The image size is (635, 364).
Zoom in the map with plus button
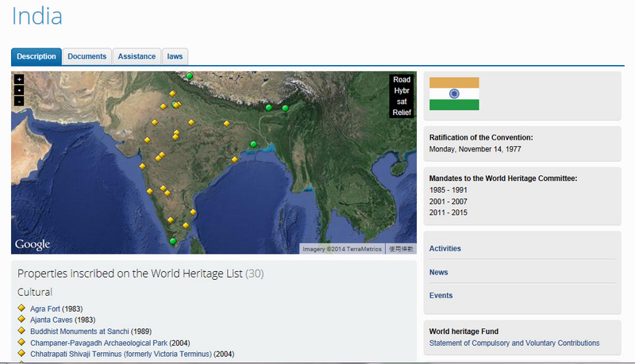[19, 79]
